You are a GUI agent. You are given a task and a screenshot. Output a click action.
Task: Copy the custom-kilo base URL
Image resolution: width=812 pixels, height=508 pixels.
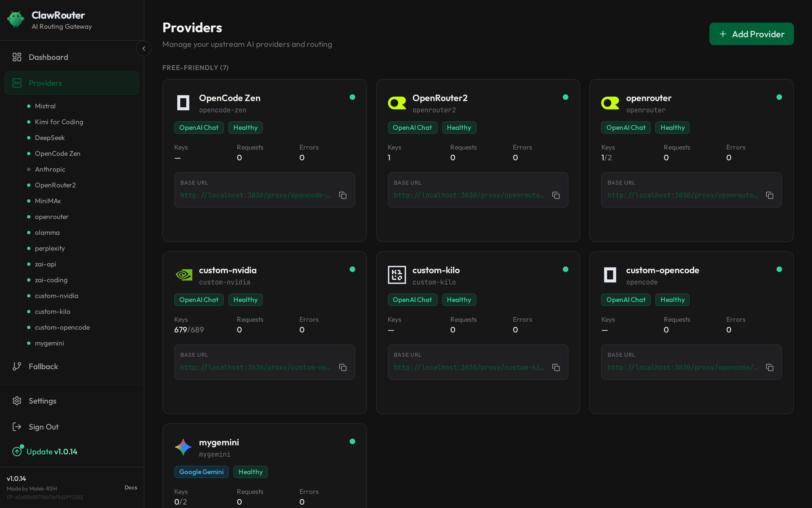coord(556,367)
